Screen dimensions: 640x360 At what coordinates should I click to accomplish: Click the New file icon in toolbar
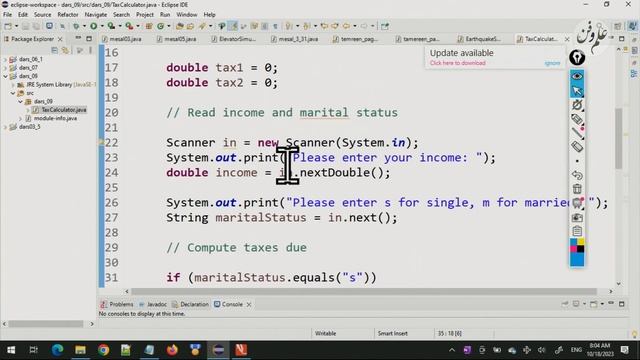8,26
